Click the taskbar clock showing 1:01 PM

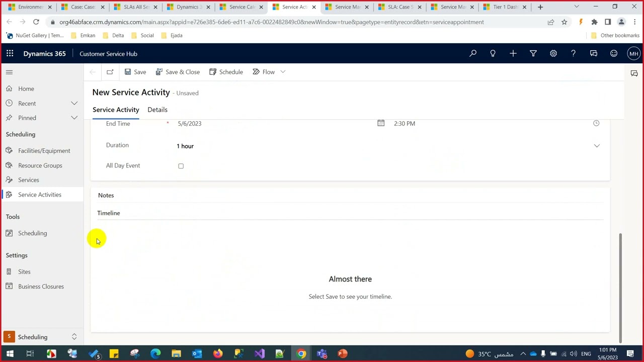(608, 353)
